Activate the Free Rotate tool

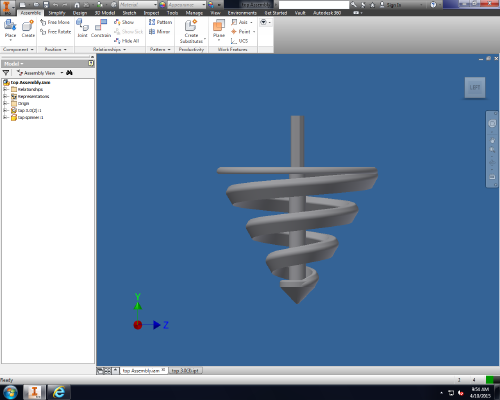tap(56, 32)
